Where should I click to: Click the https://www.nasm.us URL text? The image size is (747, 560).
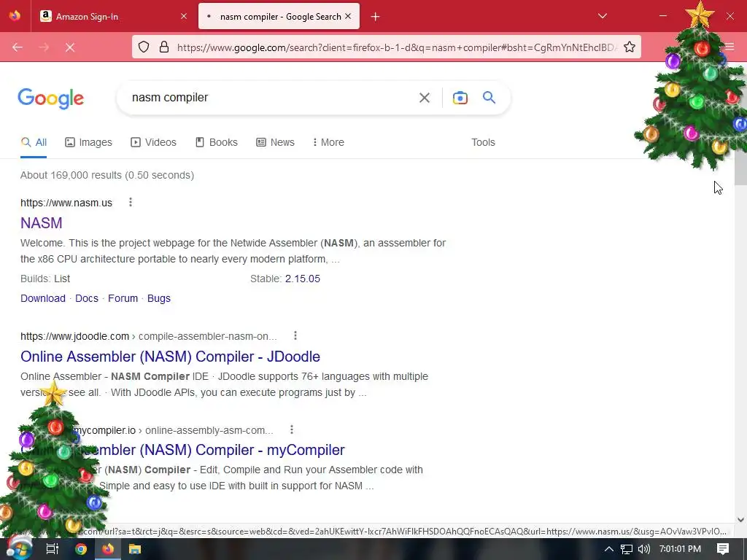(66, 203)
